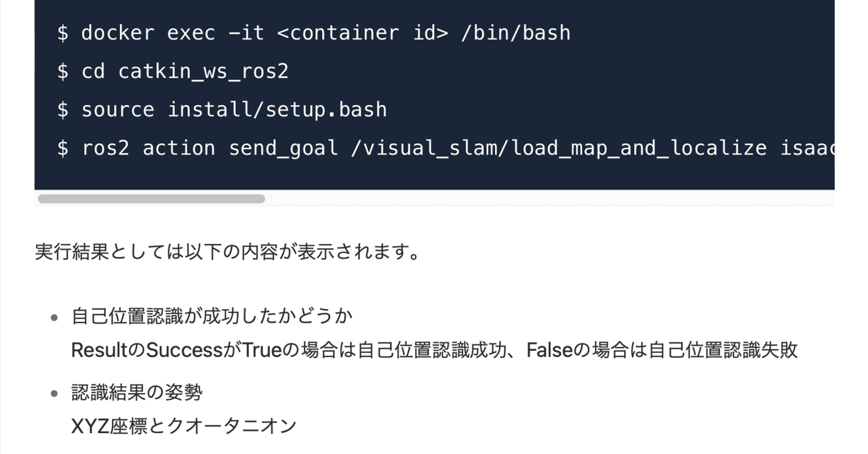Click the code block's horizontal scrollbar thumb
Screen dimensions: 868x454
151,199
